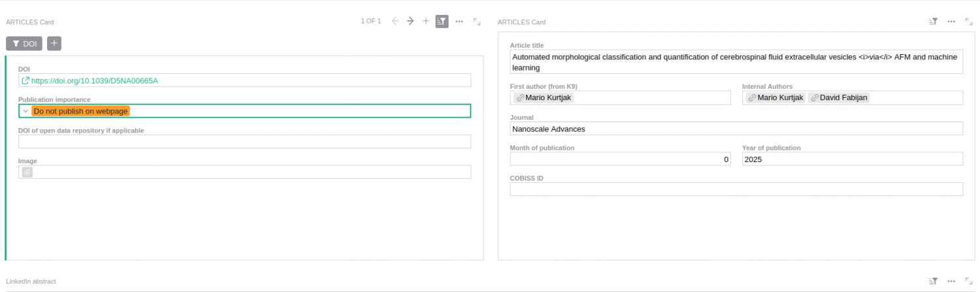This screenshot has height=292, width=980.
Task: Open the LinkedIn abstract panel options menu
Action: (951, 281)
